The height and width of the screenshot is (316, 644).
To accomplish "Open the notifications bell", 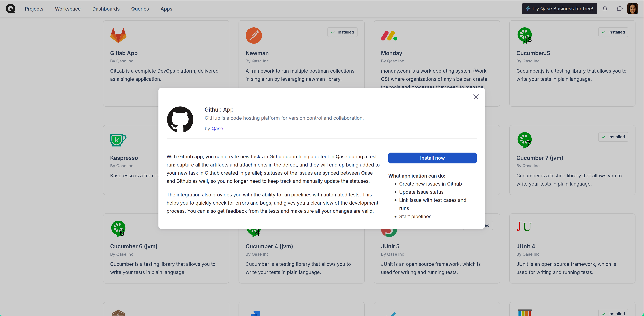I will coord(605,9).
